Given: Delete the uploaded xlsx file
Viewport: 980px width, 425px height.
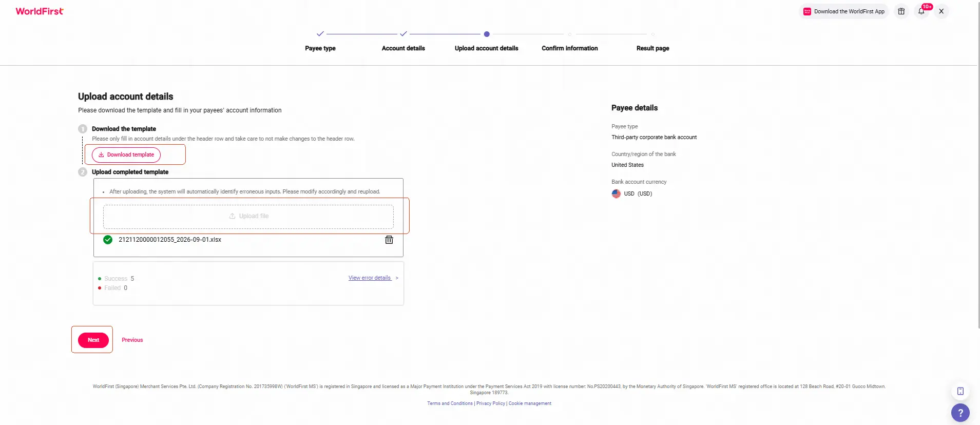Looking at the screenshot, I should pos(389,240).
